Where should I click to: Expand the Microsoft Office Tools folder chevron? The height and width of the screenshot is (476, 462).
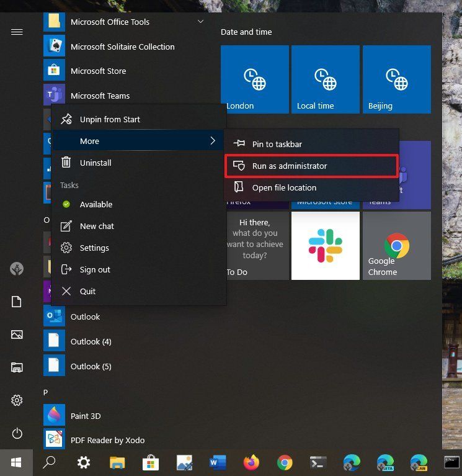point(200,22)
